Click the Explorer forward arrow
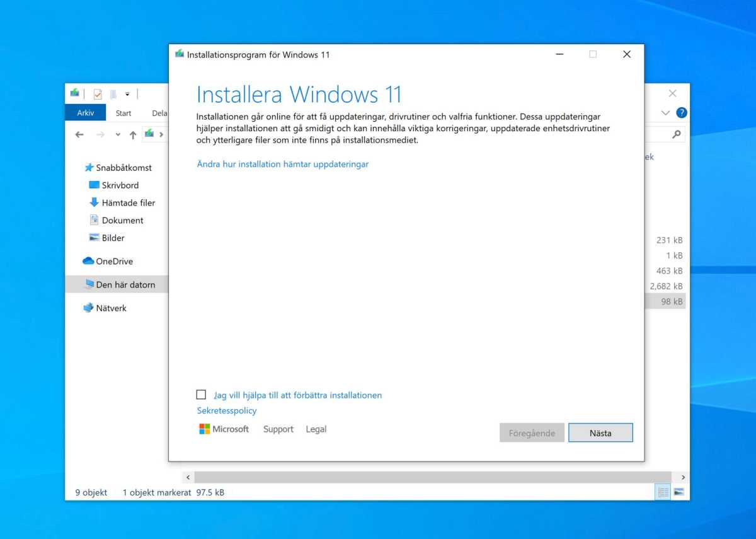The height and width of the screenshot is (539, 756). [100, 134]
